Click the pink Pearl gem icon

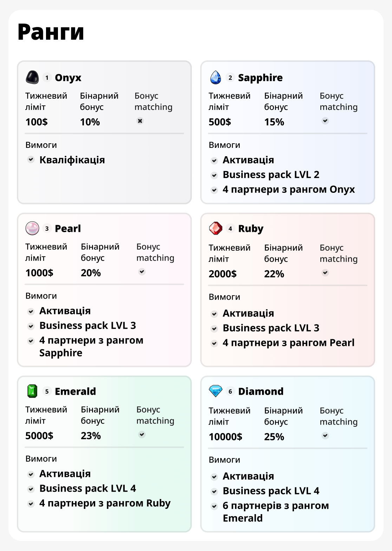[32, 228]
